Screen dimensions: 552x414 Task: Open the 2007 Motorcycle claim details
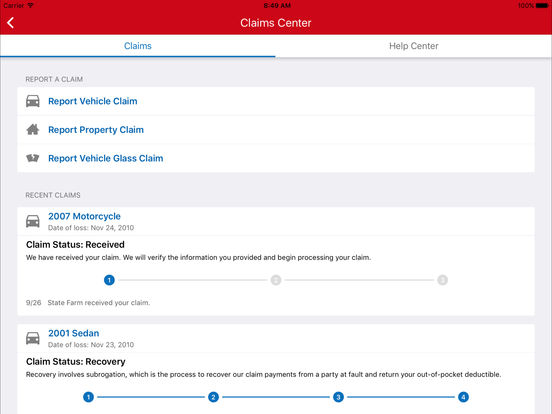click(x=84, y=217)
